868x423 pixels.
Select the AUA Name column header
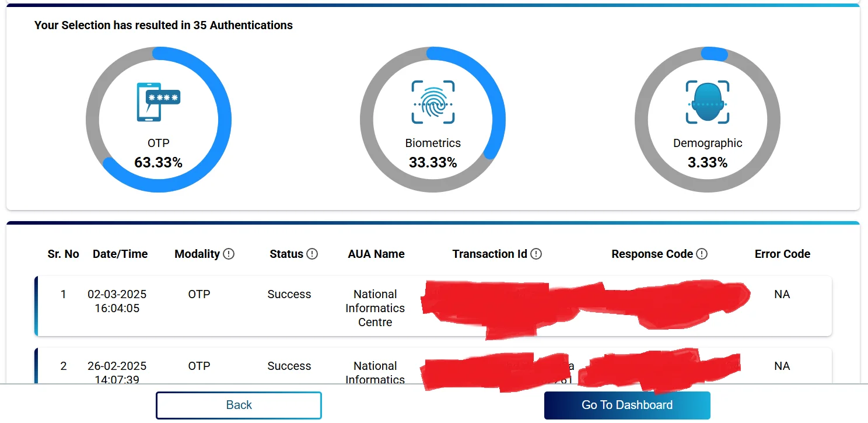376,254
